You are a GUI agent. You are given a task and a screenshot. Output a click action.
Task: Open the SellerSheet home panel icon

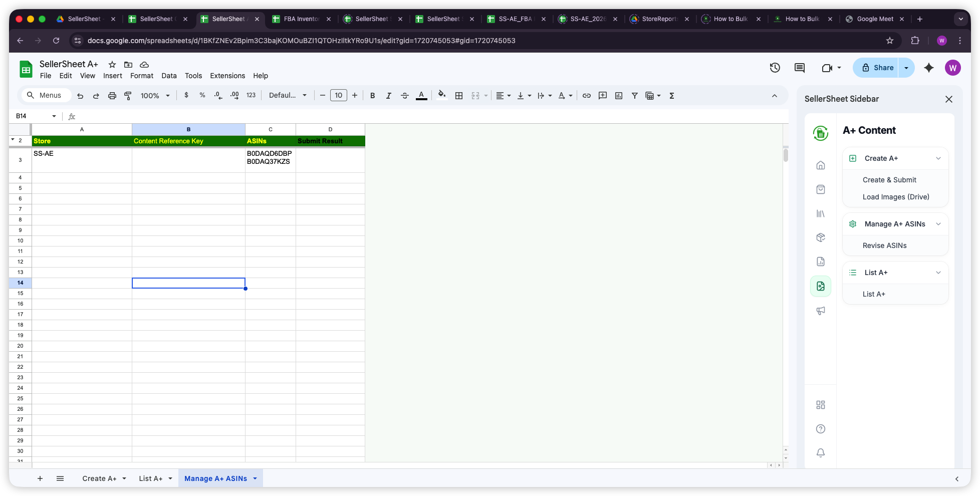821,165
